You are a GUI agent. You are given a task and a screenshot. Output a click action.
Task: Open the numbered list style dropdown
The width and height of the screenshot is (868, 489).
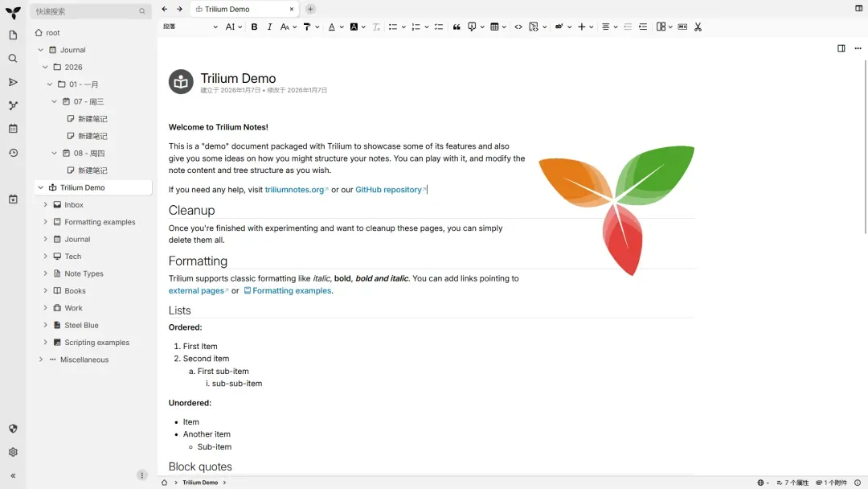pos(427,27)
